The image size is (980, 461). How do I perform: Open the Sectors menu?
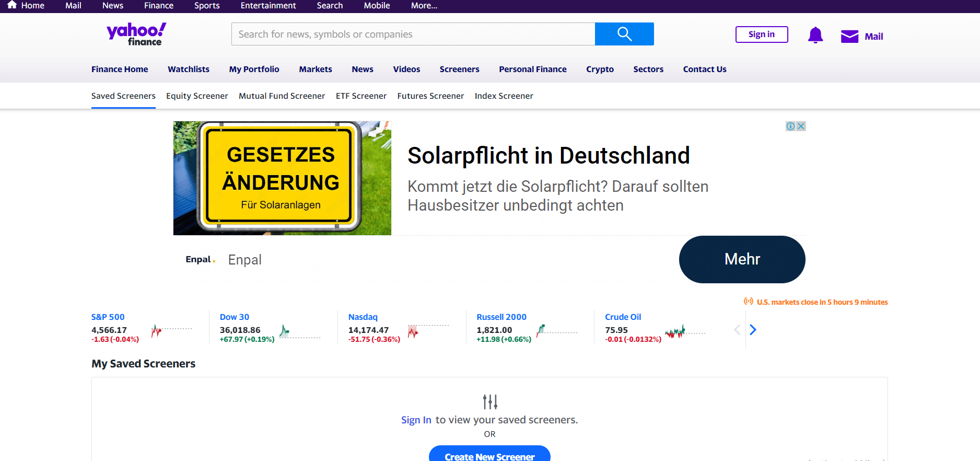(x=648, y=69)
